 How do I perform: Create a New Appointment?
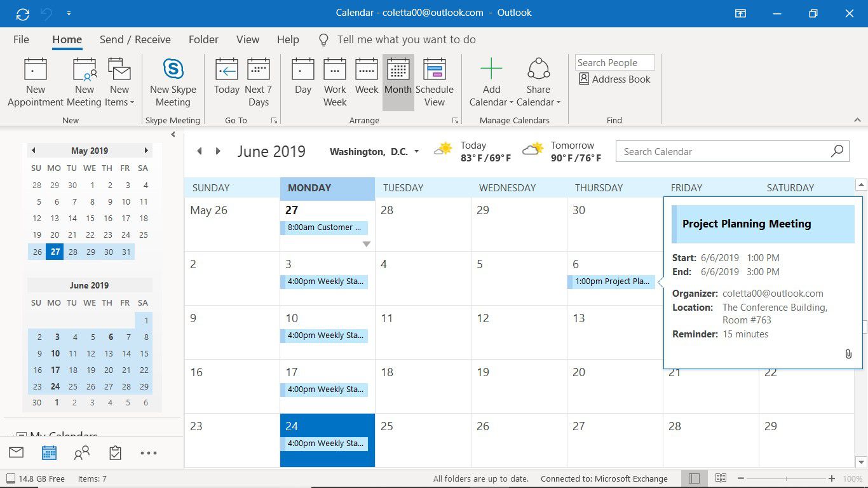[x=36, y=83]
